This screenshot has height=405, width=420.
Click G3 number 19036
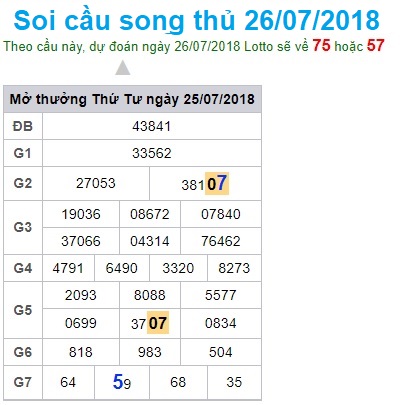pyautogui.click(x=81, y=214)
